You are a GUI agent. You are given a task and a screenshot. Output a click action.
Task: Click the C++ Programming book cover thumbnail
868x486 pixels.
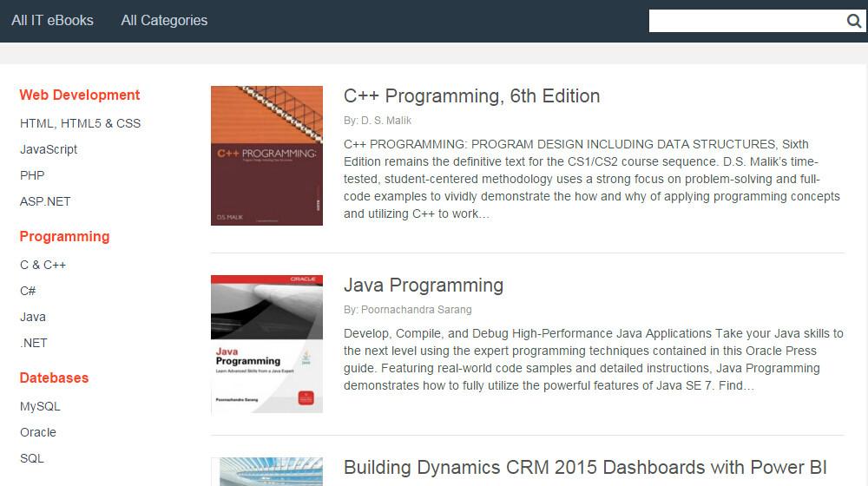[266, 155]
